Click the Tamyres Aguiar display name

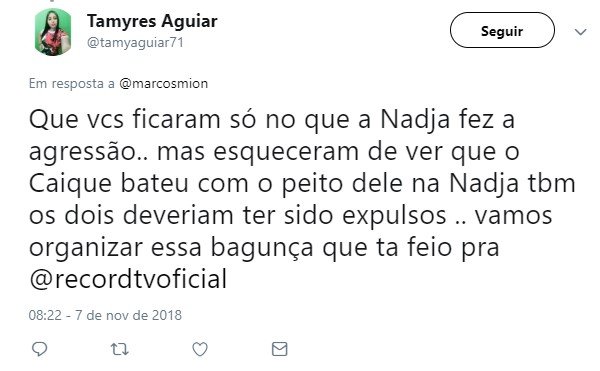[152, 21]
